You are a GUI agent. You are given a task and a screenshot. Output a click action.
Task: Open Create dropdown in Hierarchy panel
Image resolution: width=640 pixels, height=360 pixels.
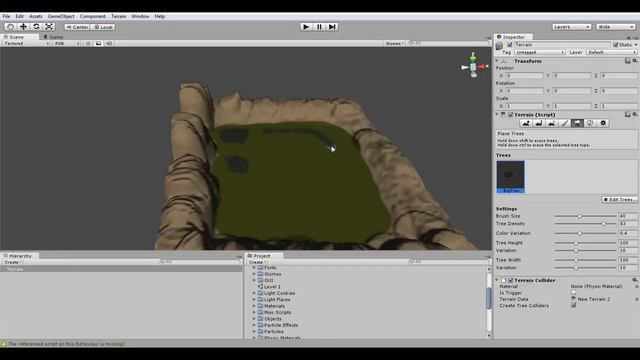tap(13, 262)
